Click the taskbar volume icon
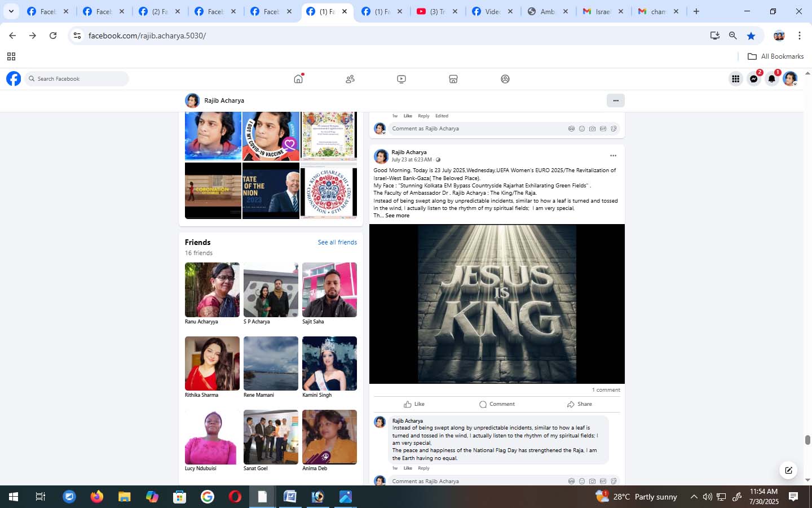This screenshot has width=812, height=508. click(708, 497)
